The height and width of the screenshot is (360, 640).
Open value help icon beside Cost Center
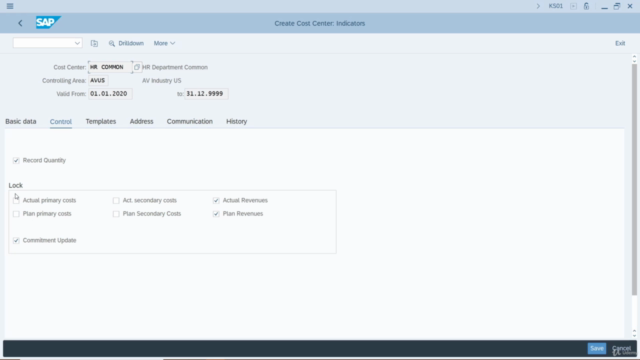coord(137,67)
